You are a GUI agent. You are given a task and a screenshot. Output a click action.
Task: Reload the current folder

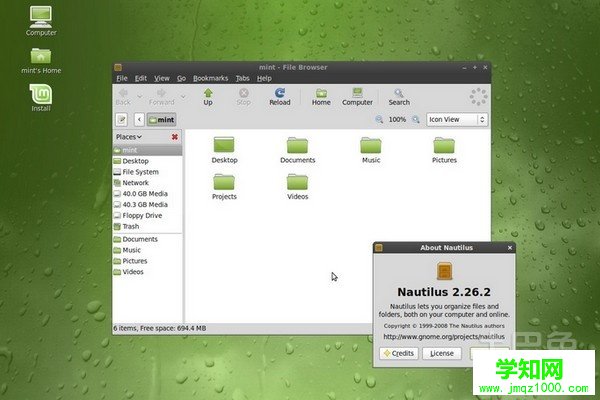[280, 97]
